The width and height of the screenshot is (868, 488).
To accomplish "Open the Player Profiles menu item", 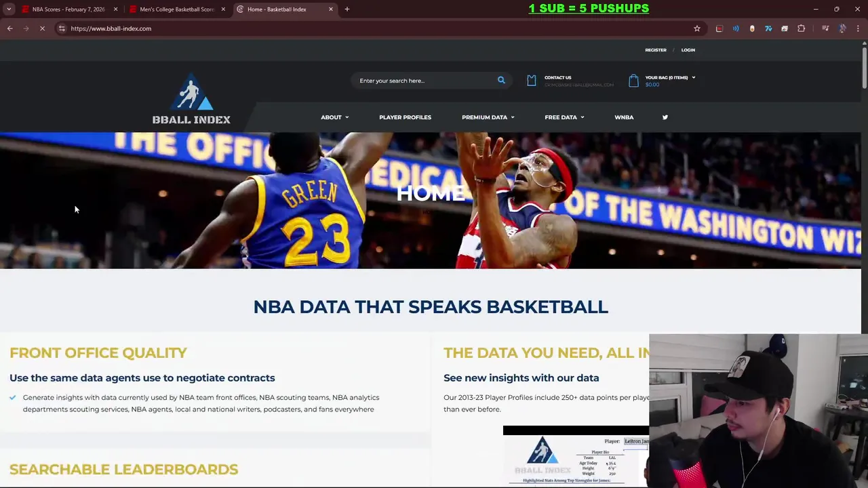I will (405, 117).
